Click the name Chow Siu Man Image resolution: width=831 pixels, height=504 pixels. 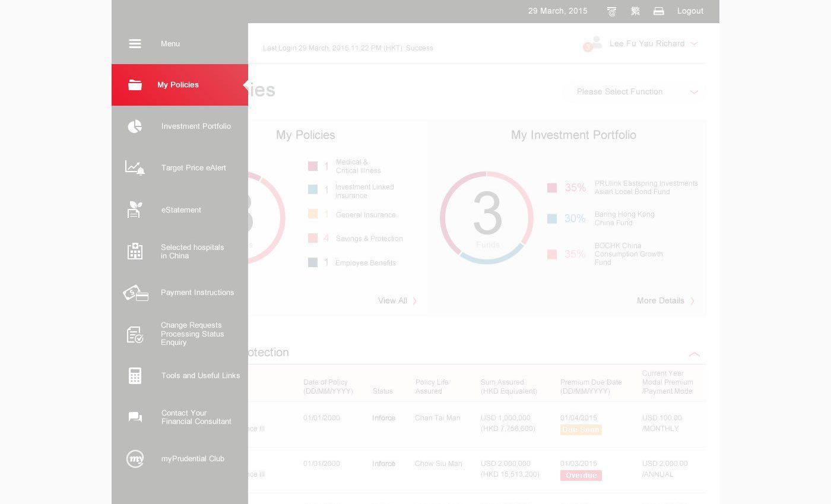pos(439,464)
